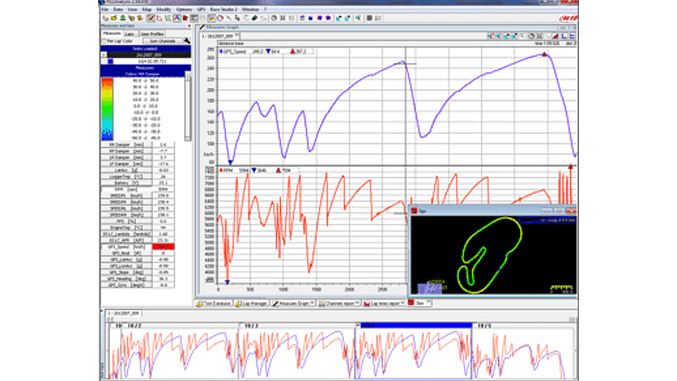The width and height of the screenshot is (677, 381).
Task: Toggle the RPM channel
Action: click(126, 189)
